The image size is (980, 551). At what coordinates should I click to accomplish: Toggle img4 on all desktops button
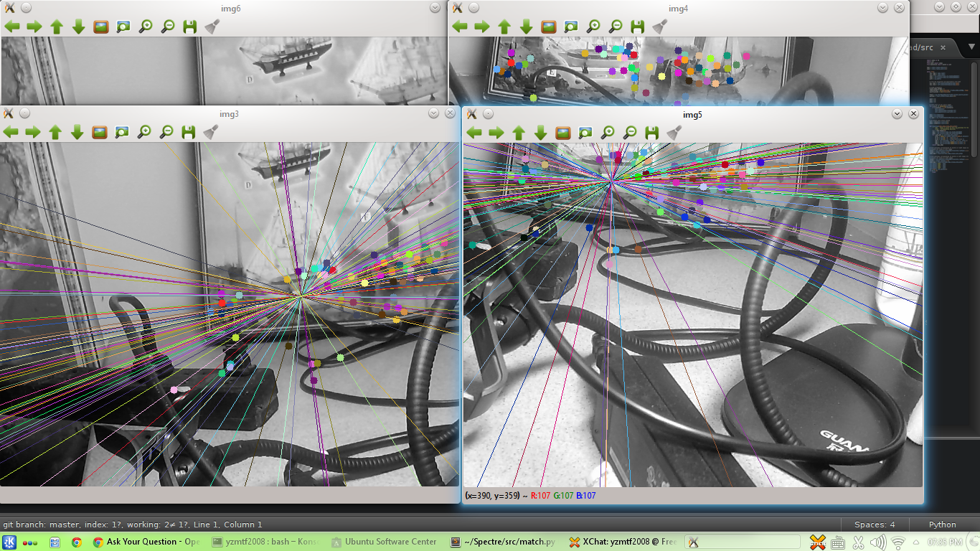[473, 7]
